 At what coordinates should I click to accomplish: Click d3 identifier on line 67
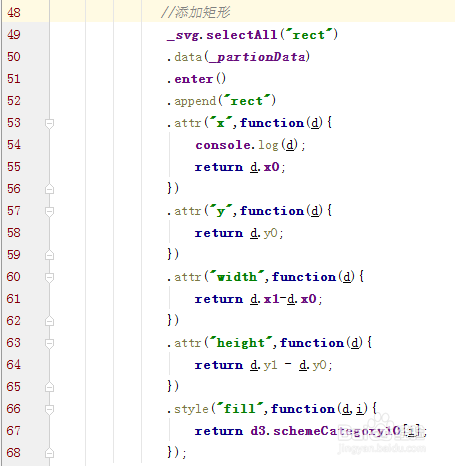258,431
